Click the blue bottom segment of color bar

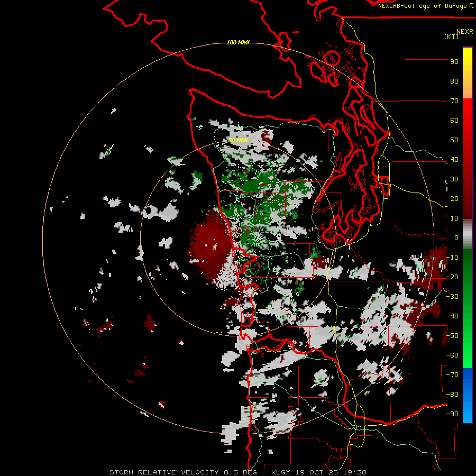[467, 396]
